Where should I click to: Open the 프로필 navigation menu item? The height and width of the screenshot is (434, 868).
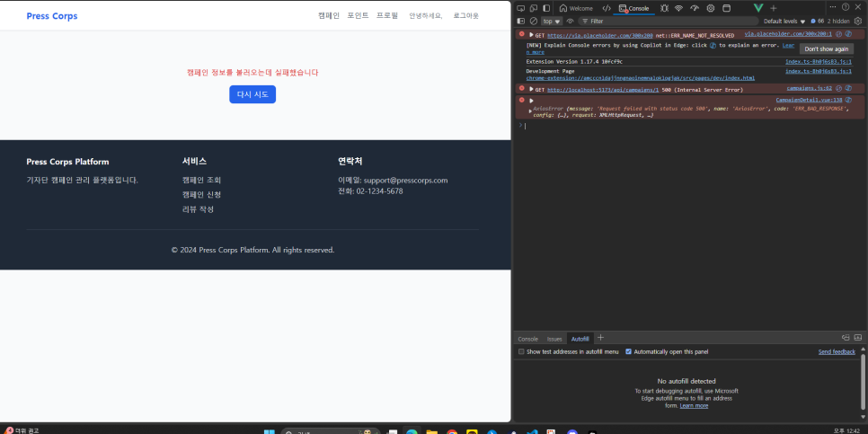387,15
